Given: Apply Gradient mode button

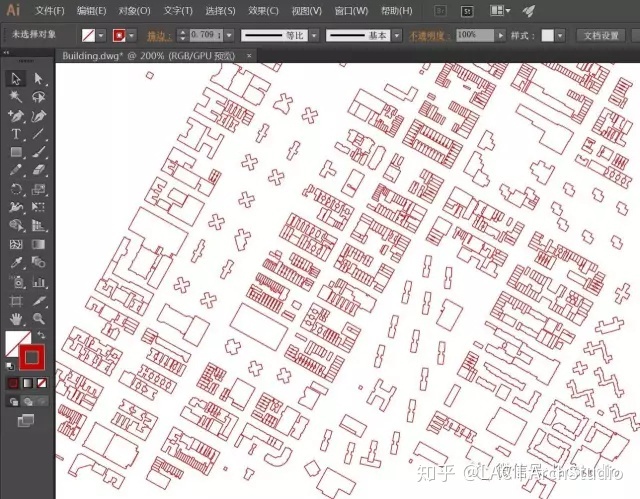Looking at the screenshot, I should [x=27, y=383].
